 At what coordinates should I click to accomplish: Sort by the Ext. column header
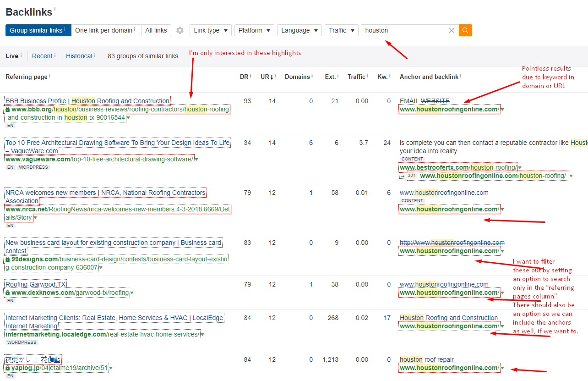tap(331, 77)
